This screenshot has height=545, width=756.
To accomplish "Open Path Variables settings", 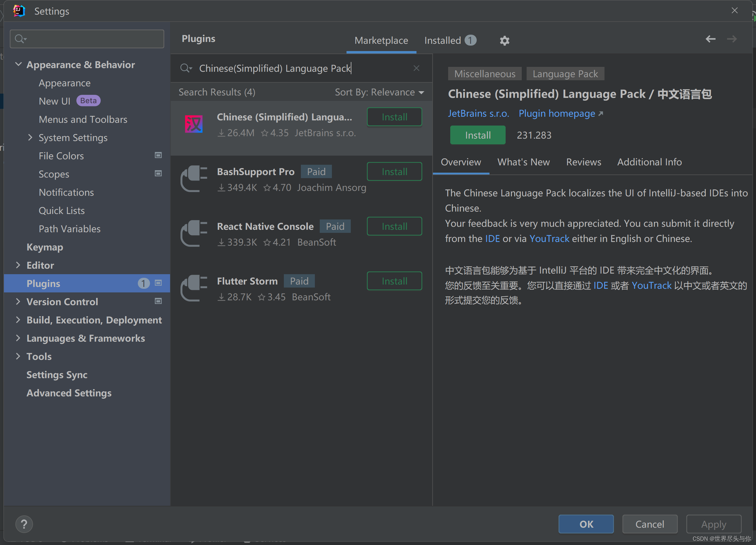I will click(70, 229).
